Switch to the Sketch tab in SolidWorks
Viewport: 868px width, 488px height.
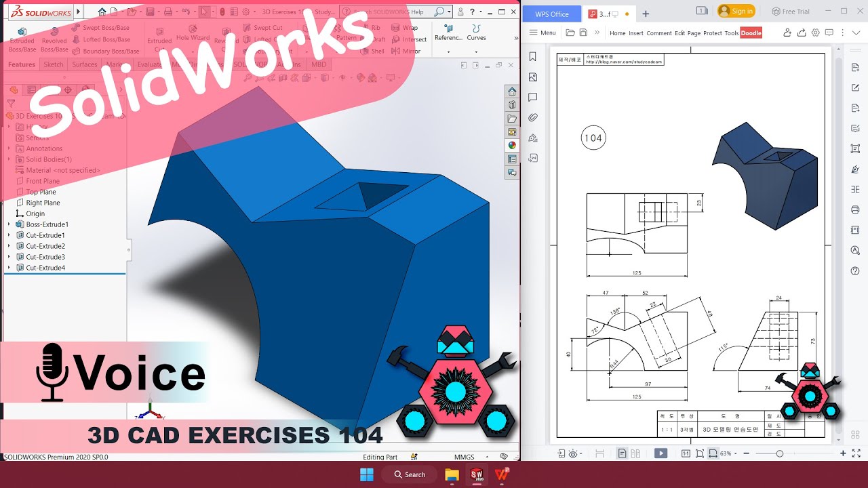tap(54, 64)
